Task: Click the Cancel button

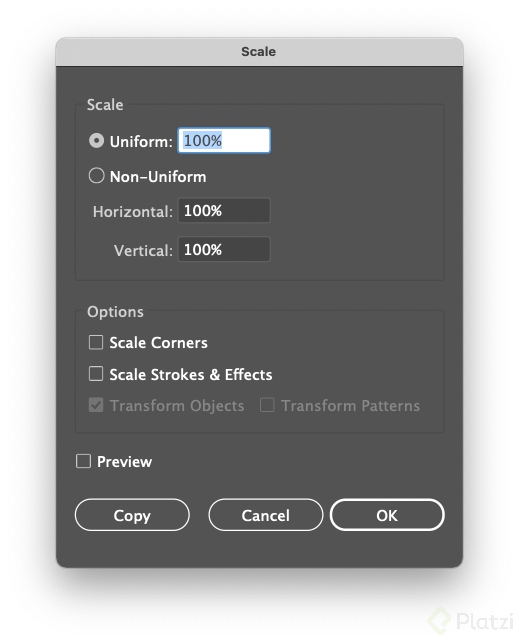Action: (x=266, y=515)
